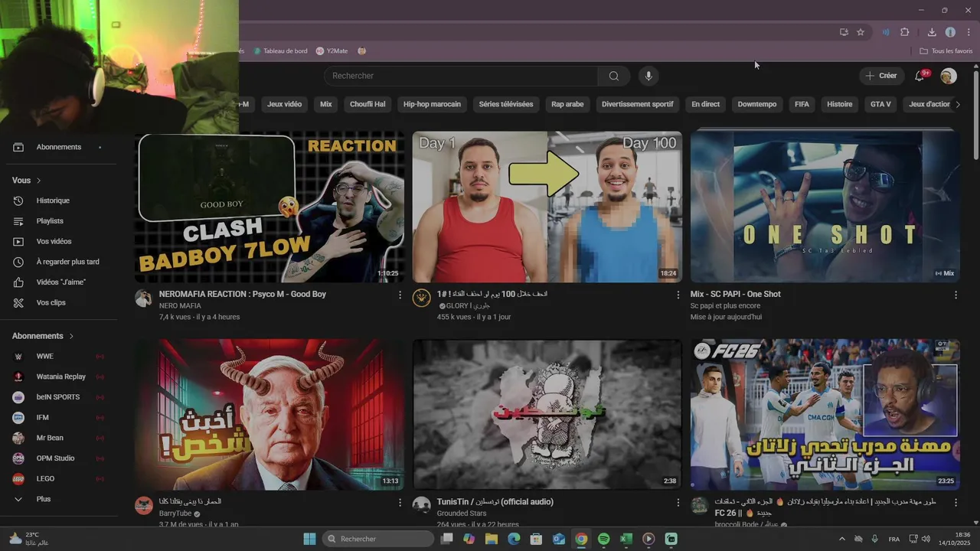The width and height of the screenshot is (980, 551).
Task: Click the Windows taskbar Rechercher box
Action: [378, 539]
